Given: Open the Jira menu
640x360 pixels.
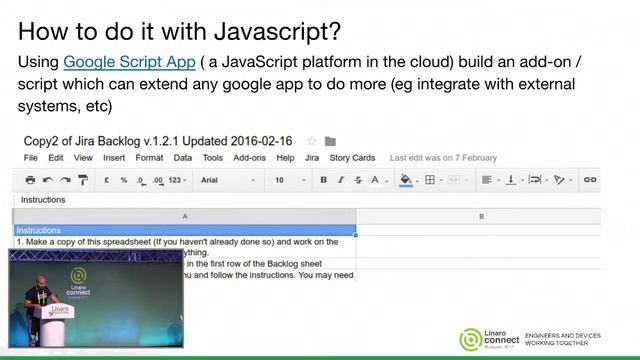Looking at the screenshot, I should (x=312, y=158).
